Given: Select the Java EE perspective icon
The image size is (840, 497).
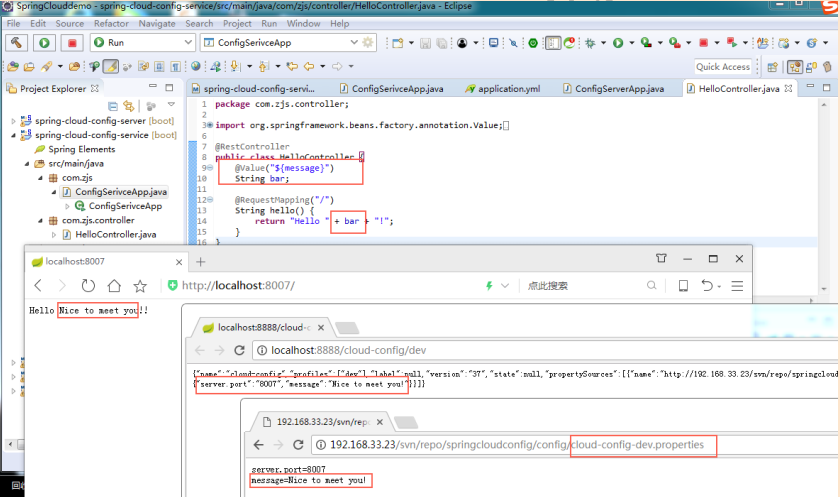Looking at the screenshot, I should pos(795,67).
